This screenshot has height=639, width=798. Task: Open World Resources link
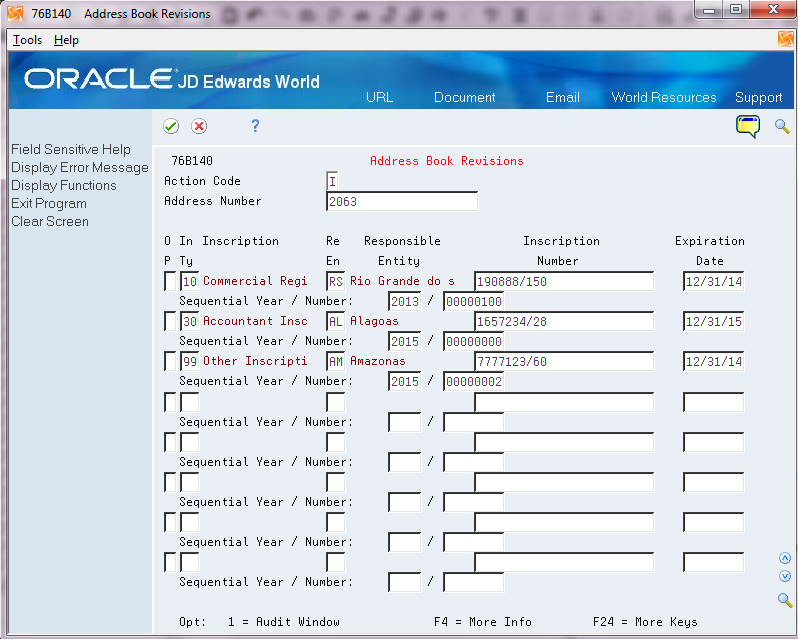pos(664,97)
